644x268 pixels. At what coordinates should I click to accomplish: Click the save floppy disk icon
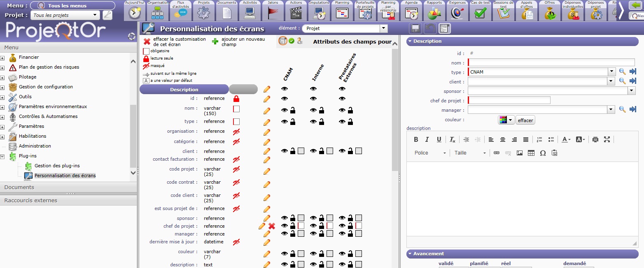click(415, 28)
